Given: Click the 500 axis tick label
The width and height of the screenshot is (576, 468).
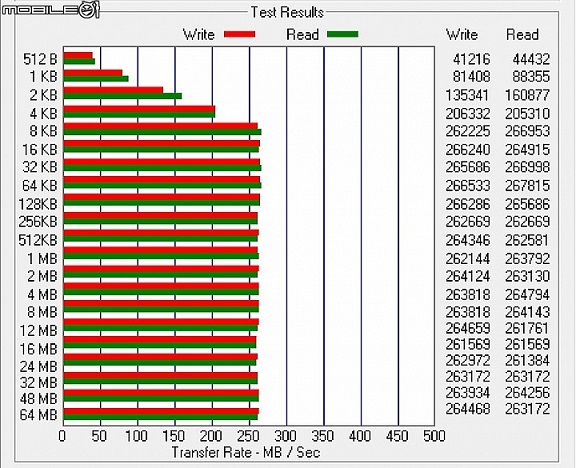Looking at the screenshot, I should pyautogui.click(x=434, y=436).
